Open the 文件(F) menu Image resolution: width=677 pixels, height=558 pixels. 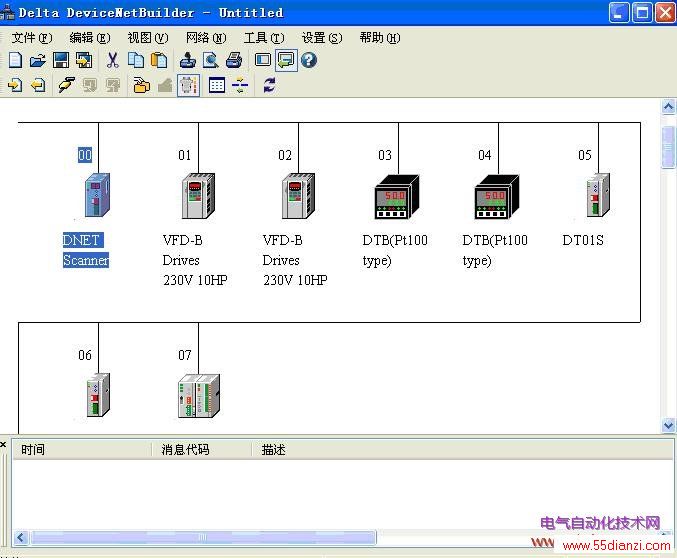pos(32,38)
